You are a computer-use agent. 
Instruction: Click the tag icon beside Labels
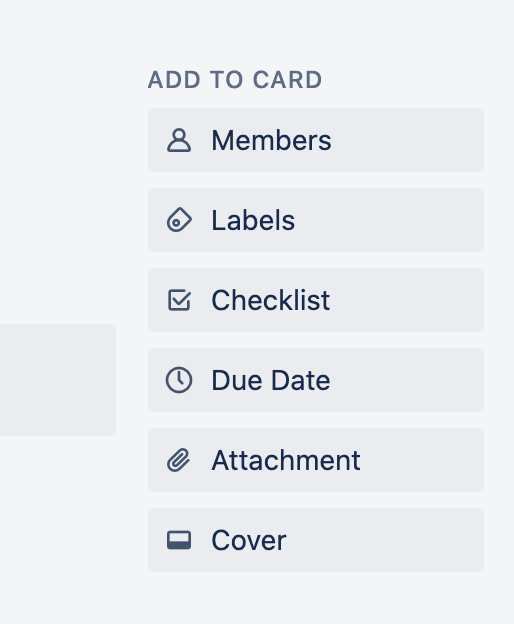click(179, 220)
